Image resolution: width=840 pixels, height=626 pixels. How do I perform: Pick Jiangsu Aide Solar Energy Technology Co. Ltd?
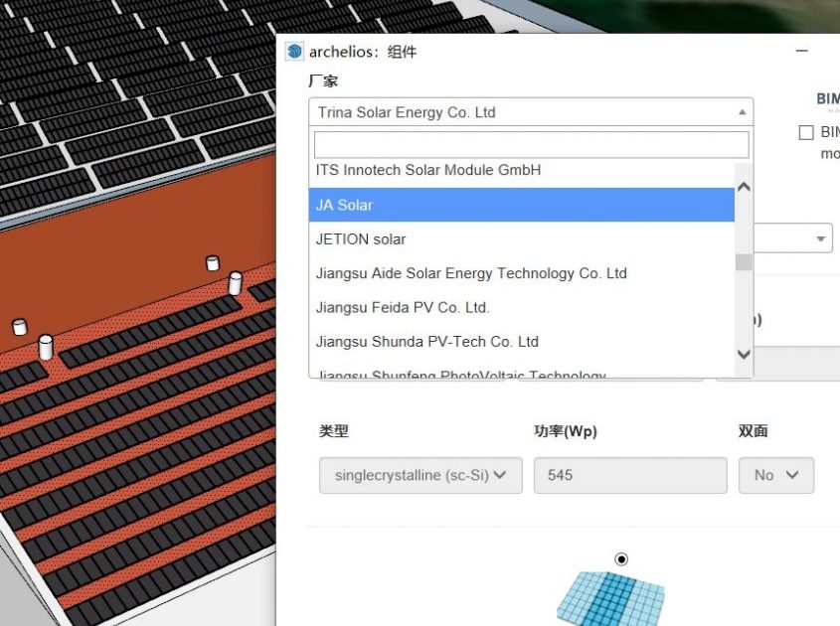[x=521, y=273]
